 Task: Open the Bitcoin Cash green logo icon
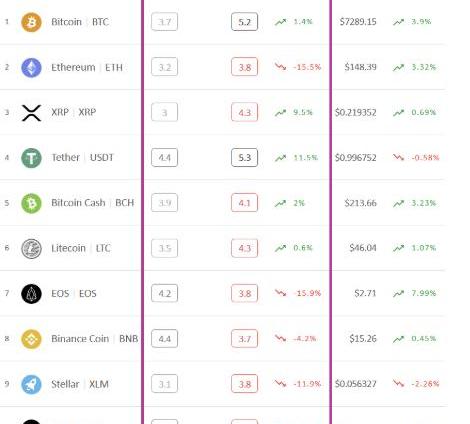[31, 203]
